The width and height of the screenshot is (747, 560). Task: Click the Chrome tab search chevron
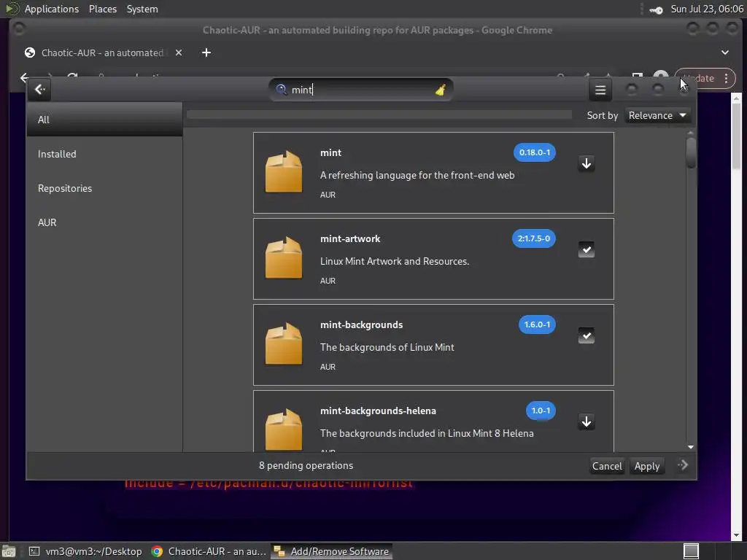point(724,52)
